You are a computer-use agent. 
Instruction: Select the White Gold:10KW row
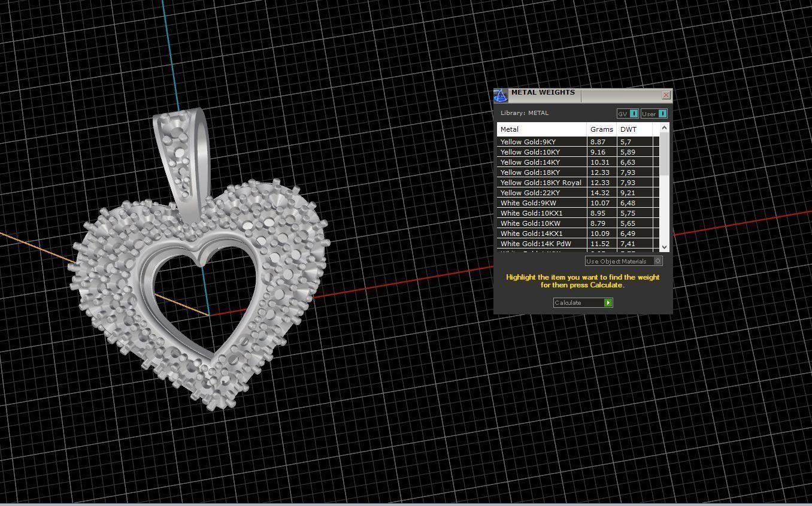tap(578, 223)
